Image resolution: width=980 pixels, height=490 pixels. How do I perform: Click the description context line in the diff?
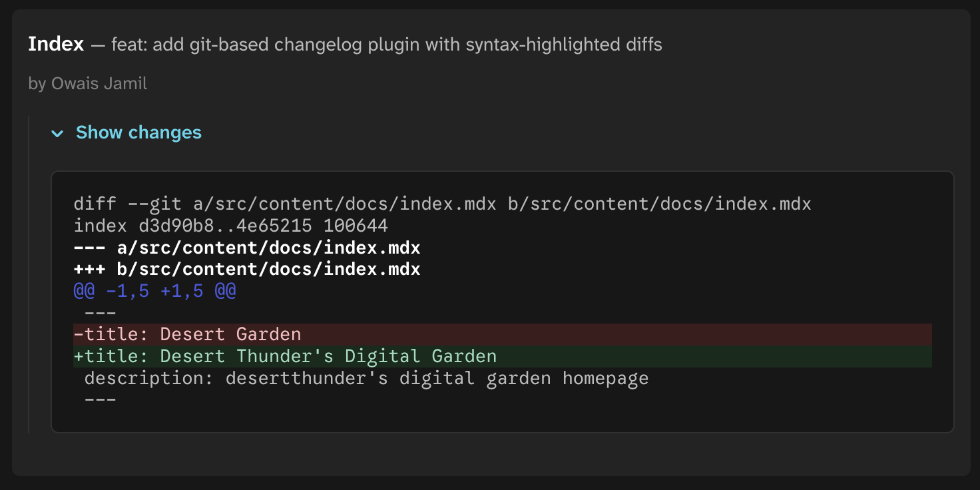pos(366,379)
